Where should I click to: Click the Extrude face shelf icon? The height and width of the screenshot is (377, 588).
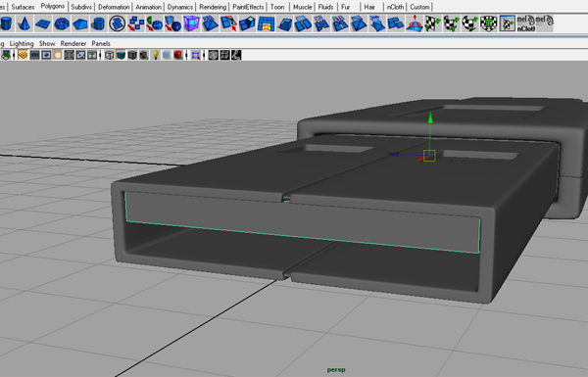(247, 24)
